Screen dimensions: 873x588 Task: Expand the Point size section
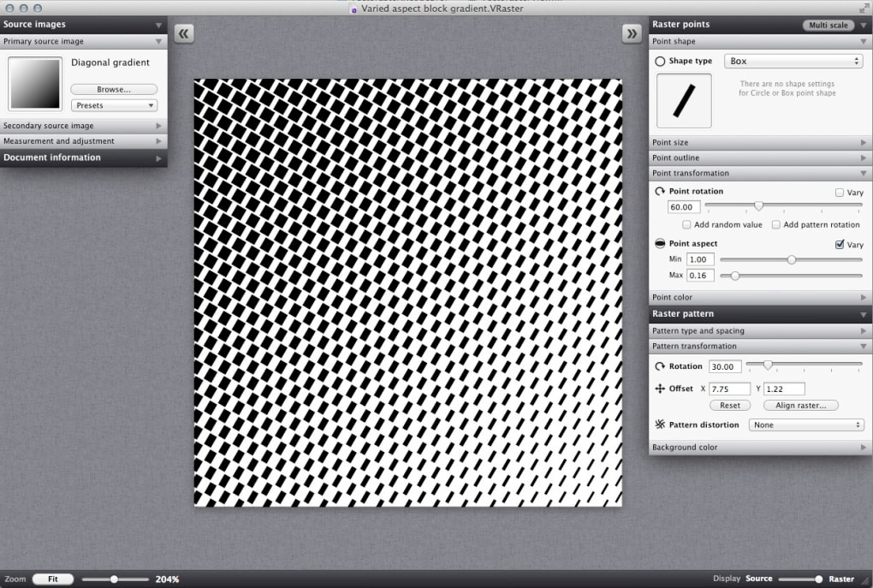point(863,143)
